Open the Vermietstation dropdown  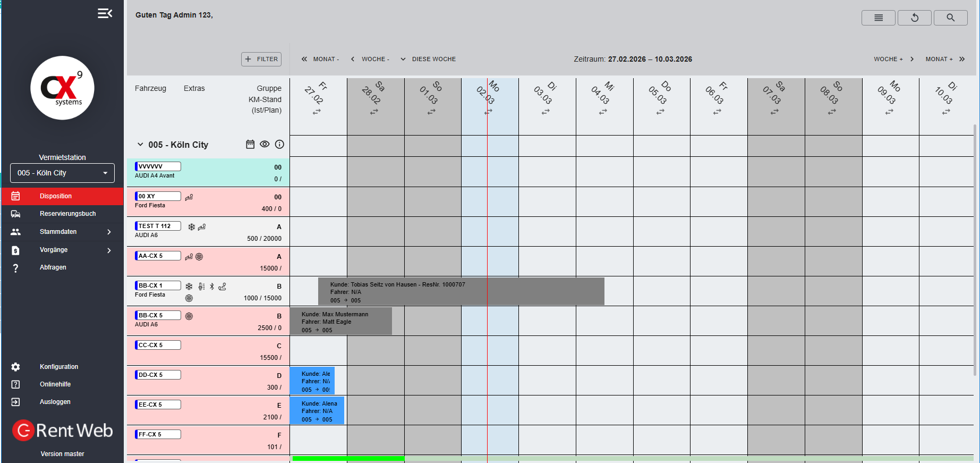[62, 173]
